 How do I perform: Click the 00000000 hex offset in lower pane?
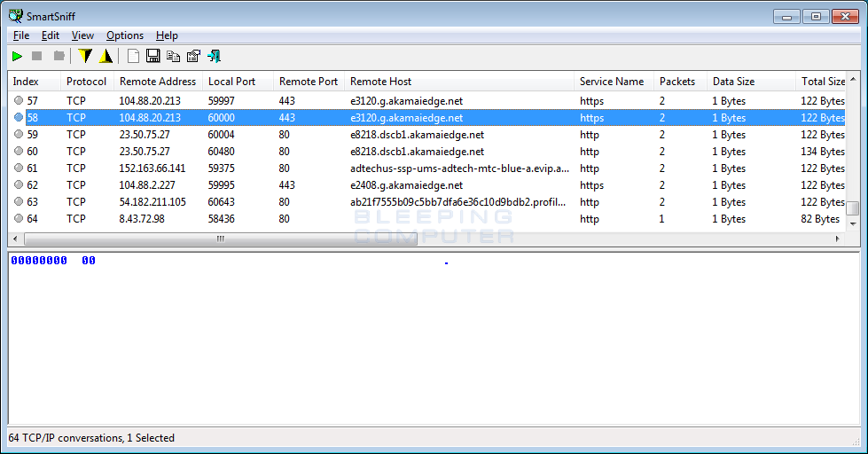click(x=39, y=260)
